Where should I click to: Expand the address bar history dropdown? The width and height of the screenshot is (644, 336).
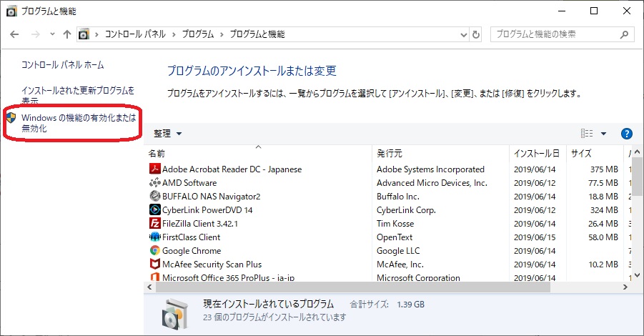pyautogui.click(x=464, y=34)
